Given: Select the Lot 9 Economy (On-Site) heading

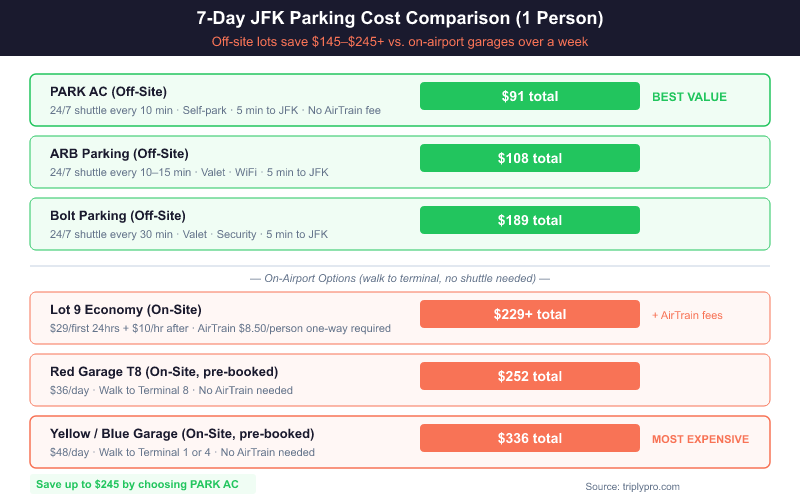Looking at the screenshot, I should point(125,310).
